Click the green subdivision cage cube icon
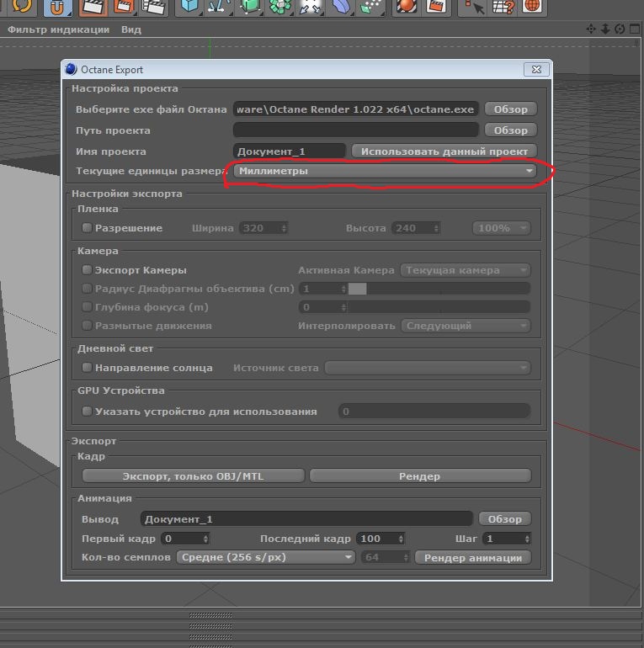Screen dimensions: 644x648 click(250, 7)
